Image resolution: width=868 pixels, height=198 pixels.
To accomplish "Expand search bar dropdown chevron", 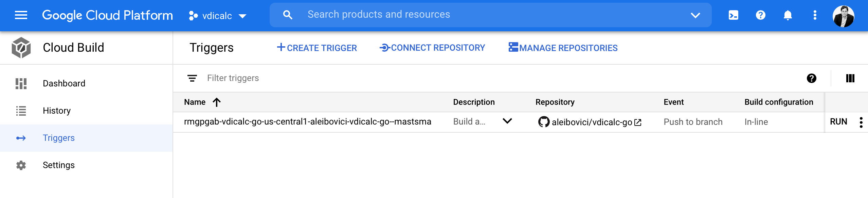I will coord(695,15).
